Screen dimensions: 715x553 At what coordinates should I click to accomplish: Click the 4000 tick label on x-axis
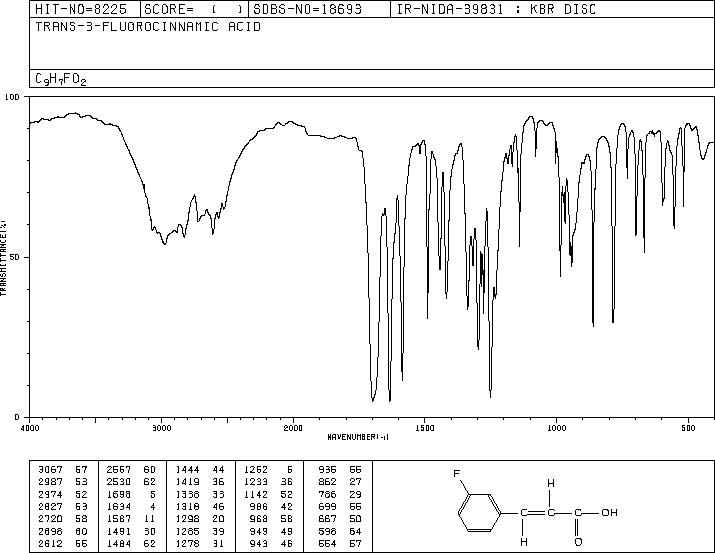(30, 428)
